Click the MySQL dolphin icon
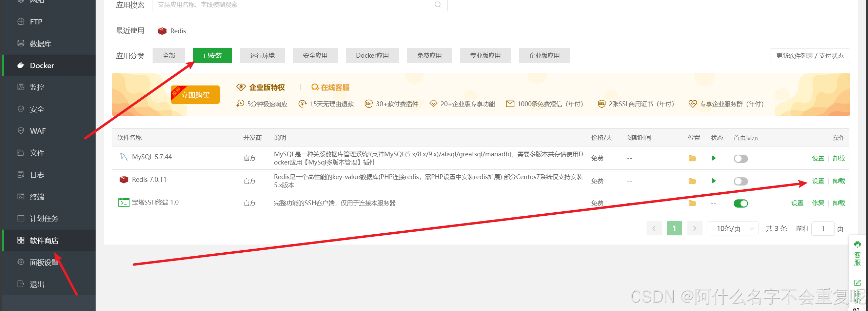This screenshot has height=311, width=868. (124, 157)
